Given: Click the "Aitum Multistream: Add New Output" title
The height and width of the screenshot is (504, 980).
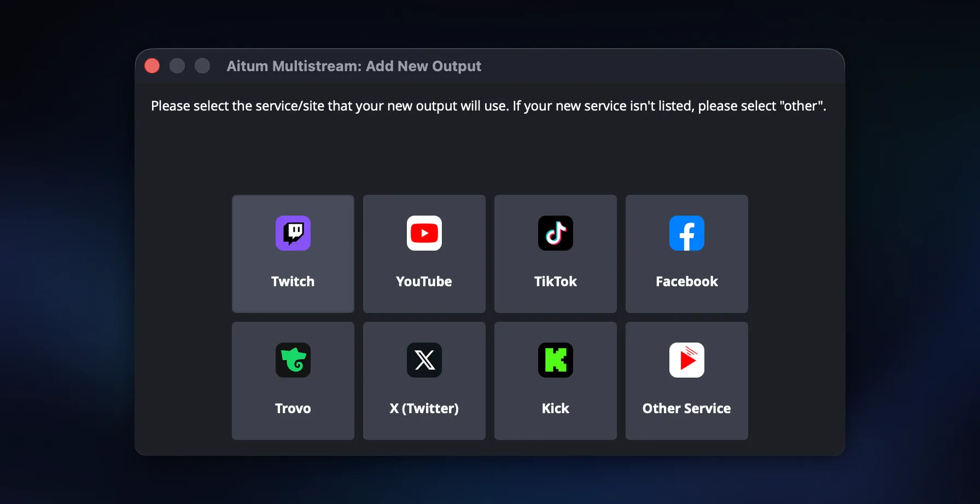Looking at the screenshot, I should [354, 66].
